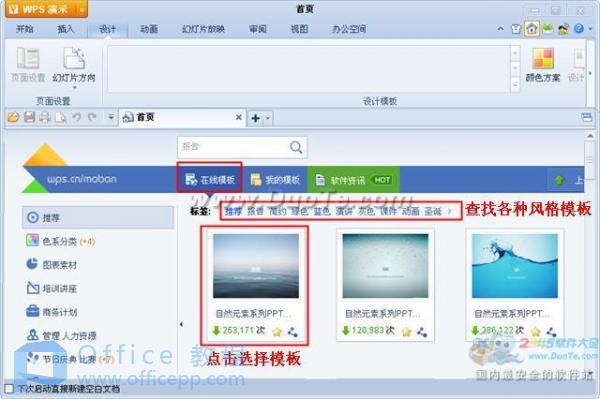The height and width of the screenshot is (399, 600).
Task: Click the green up arrow upload icon
Action: pyautogui.click(x=559, y=180)
